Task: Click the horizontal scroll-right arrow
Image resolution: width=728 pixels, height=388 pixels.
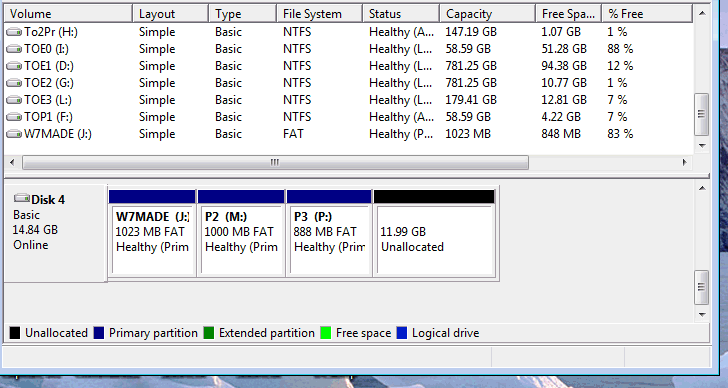Action: [684, 162]
